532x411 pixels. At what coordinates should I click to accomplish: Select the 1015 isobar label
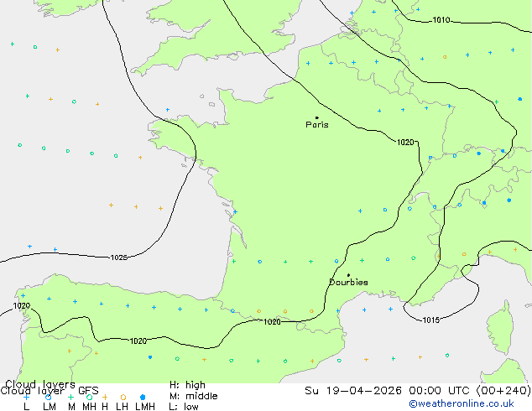430,320
